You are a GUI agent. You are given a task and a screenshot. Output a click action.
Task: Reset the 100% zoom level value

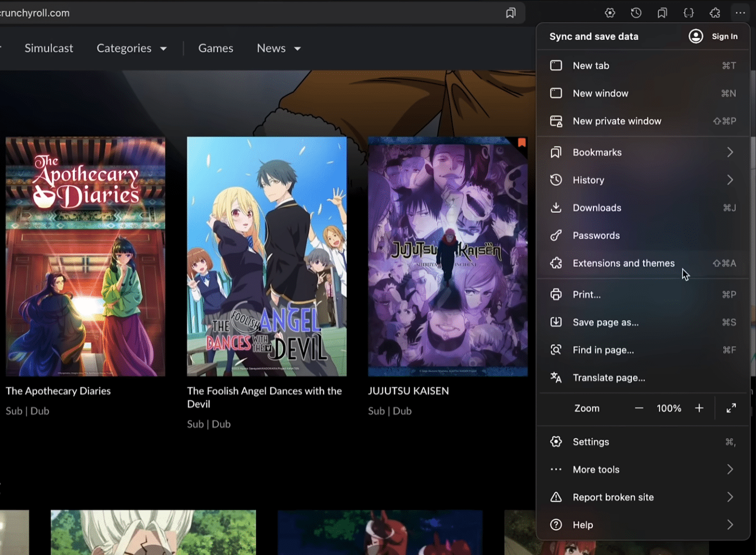(669, 408)
